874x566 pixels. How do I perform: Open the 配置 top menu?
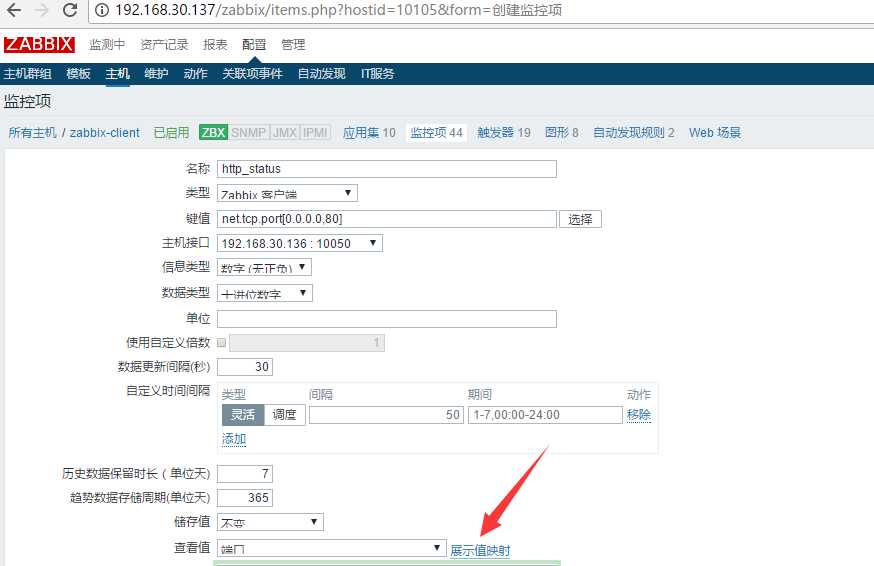click(x=254, y=45)
